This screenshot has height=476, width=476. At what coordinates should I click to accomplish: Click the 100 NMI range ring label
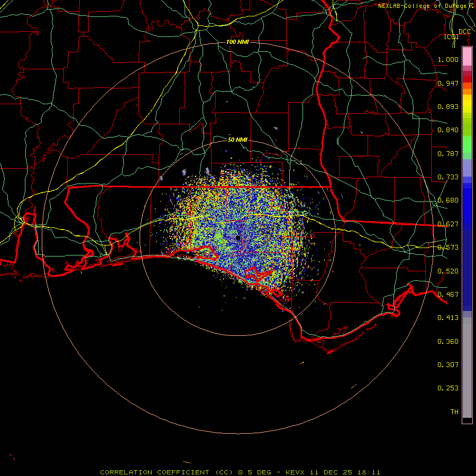tap(237, 42)
